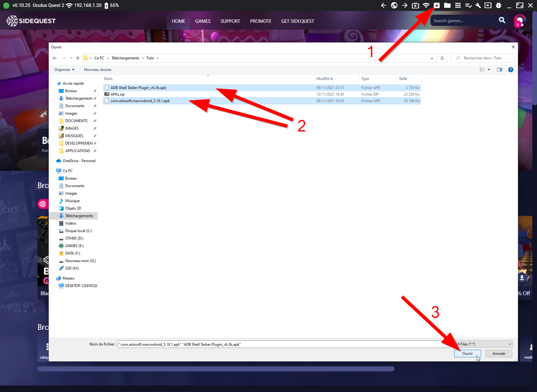Expand the address bar history dropdown

(432, 58)
